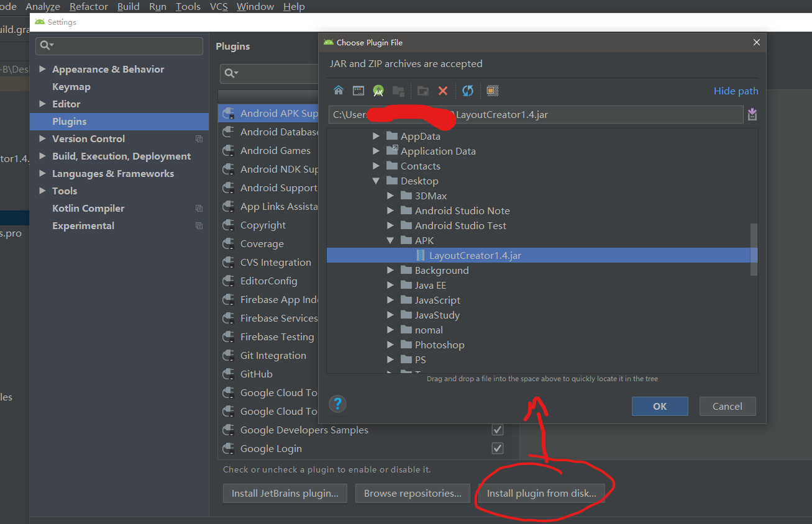The height and width of the screenshot is (524, 812).
Task: Click the green Android project directory icon
Action: (x=378, y=90)
